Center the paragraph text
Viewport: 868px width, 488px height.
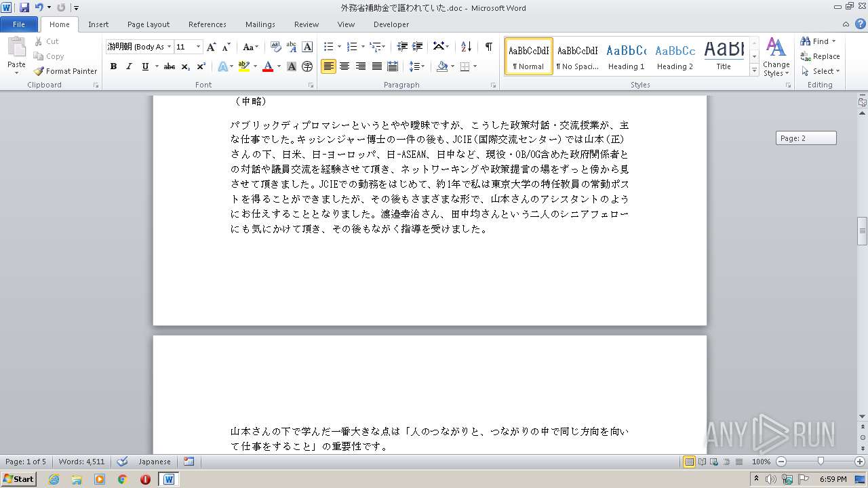[344, 66]
